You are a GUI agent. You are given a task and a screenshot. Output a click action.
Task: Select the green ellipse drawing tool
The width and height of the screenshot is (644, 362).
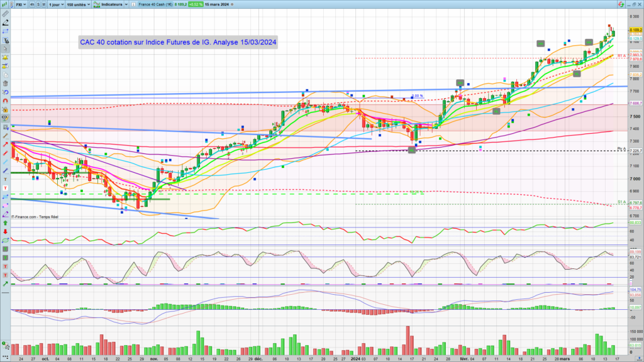(x=5, y=240)
